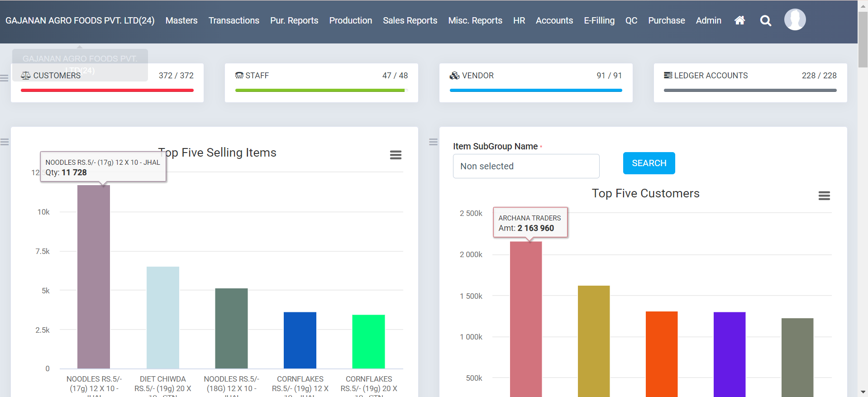Click drag handle beside Top Customers panel
This screenshot has width=868, height=397.
click(x=433, y=142)
